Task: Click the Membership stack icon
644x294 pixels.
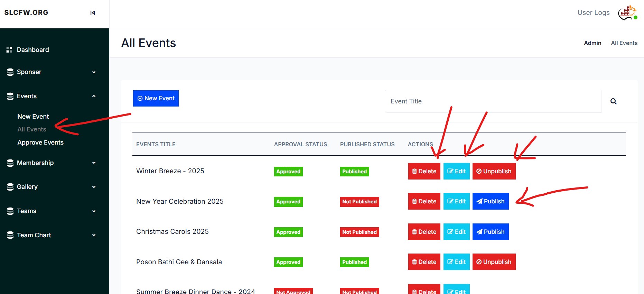Action: (x=10, y=163)
